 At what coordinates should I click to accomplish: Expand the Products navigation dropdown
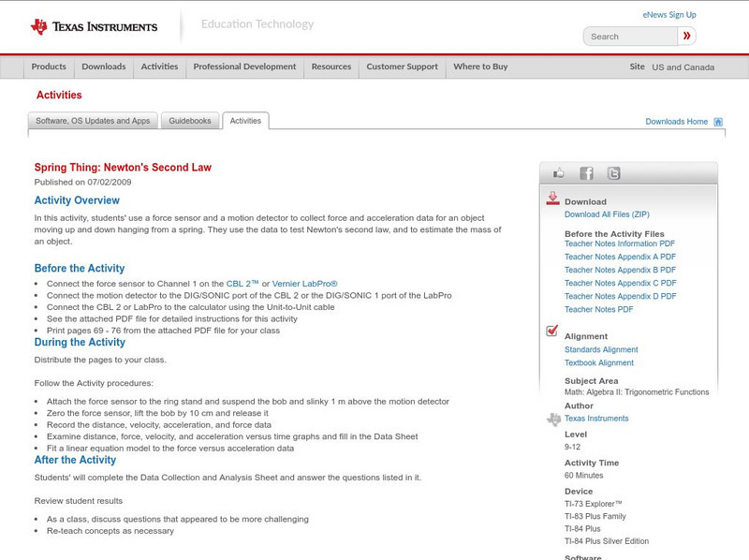tap(49, 66)
